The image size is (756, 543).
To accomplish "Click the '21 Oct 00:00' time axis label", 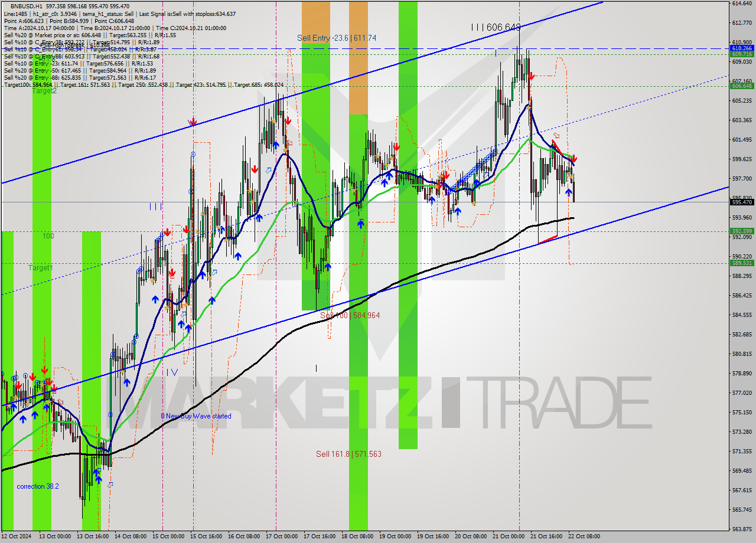I will click(509, 537).
